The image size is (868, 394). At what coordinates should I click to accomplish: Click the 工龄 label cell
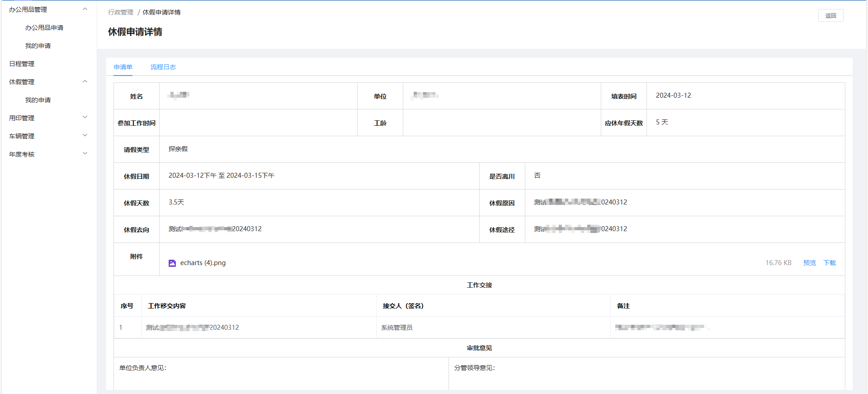coord(380,123)
